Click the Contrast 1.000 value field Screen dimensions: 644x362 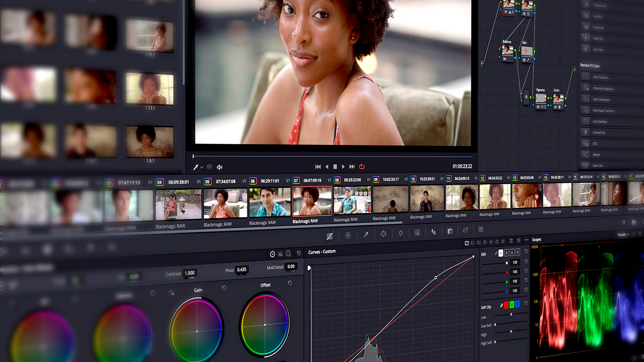click(190, 273)
